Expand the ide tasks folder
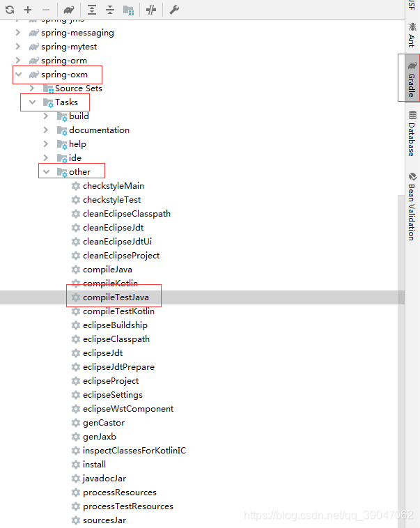 [46, 158]
